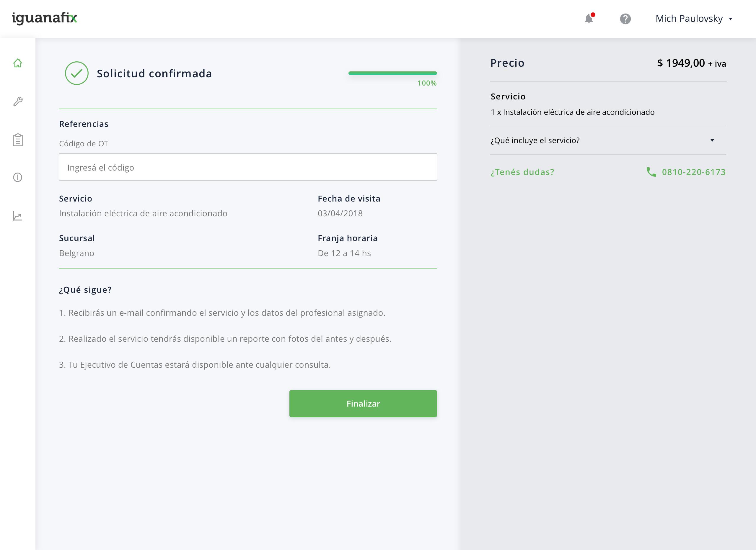Click the exclamation alert sidebar icon
This screenshot has width=756, height=550.
point(18,177)
